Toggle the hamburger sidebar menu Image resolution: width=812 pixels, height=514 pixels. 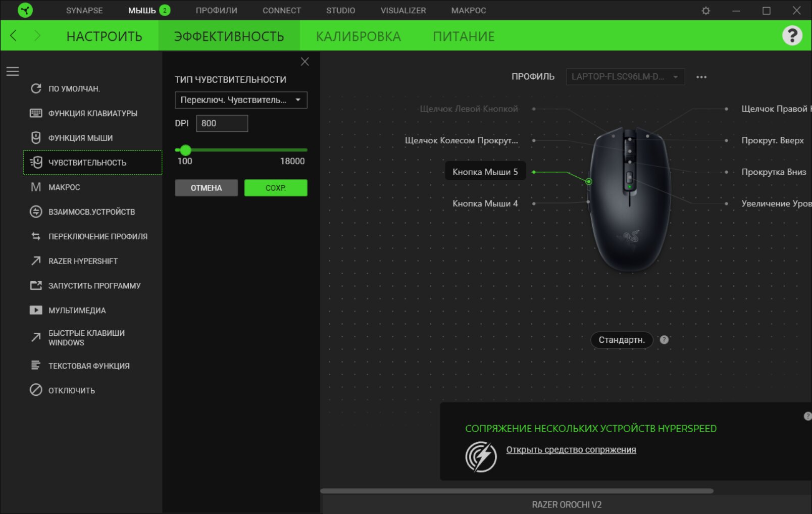13,71
